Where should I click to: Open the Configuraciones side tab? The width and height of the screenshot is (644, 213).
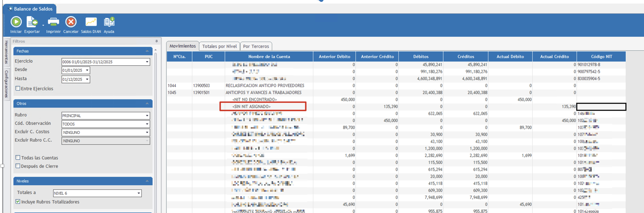[7, 84]
